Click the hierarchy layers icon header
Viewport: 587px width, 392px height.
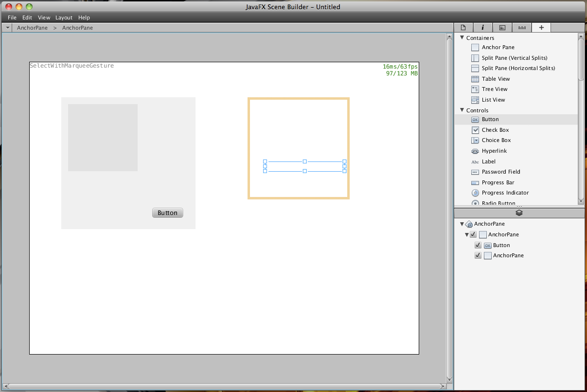519,213
